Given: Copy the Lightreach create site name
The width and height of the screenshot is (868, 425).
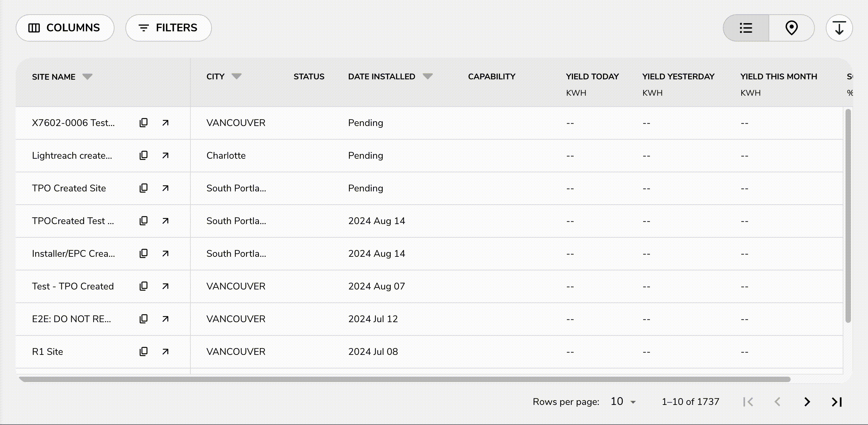Looking at the screenshot, I should click(x=143, y=155).
